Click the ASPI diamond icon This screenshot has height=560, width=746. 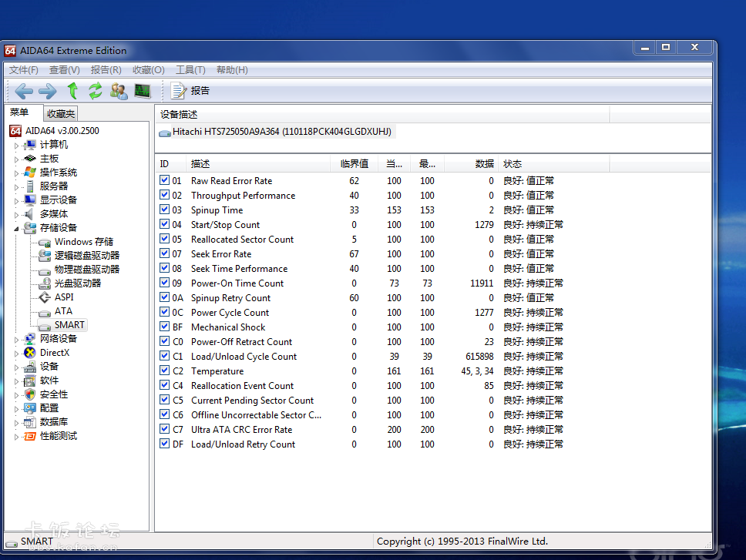[x=45, y=297]
